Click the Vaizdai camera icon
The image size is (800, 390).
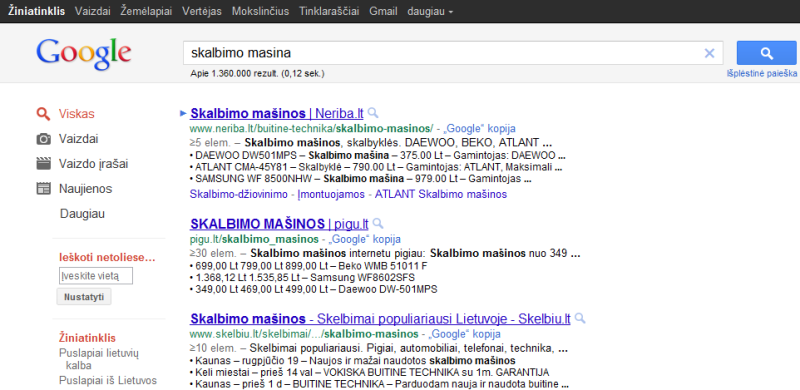click(x=43, y=139)
